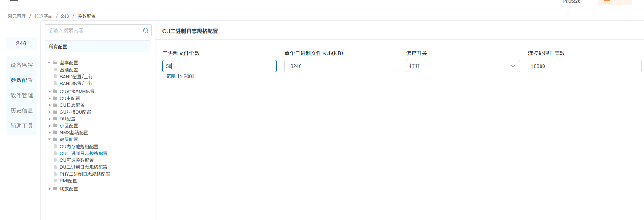Viewport: 644px width, 220px height.
Task: Click the folder icon beside 功放配置
Action: click(55, 189)
